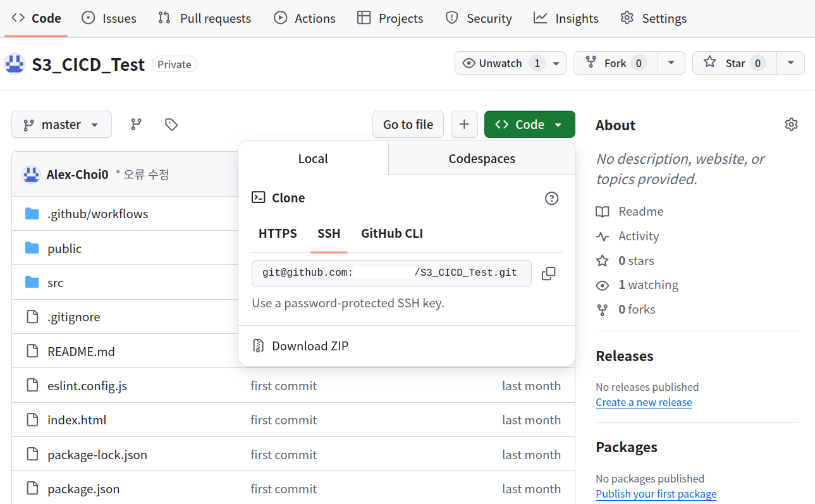Open the eslint.config.js first commit message
815x504 pixels.
pos(284,386)
